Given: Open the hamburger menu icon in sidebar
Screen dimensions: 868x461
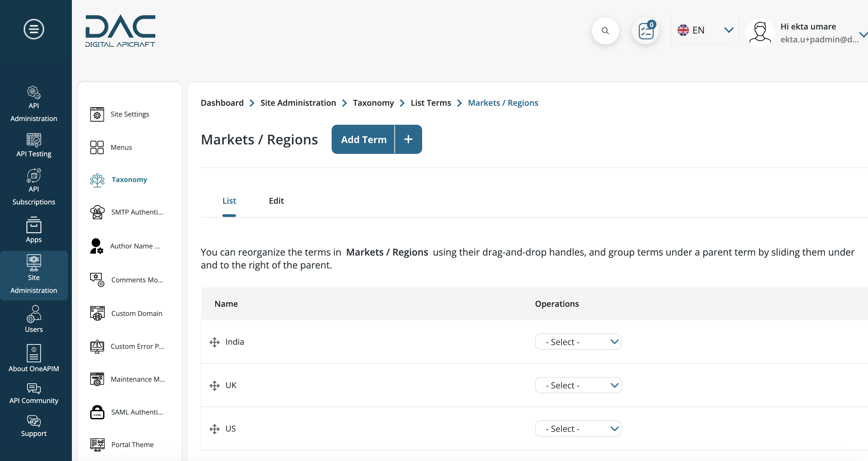Looking at the screenshot, I should click(34, 29).
